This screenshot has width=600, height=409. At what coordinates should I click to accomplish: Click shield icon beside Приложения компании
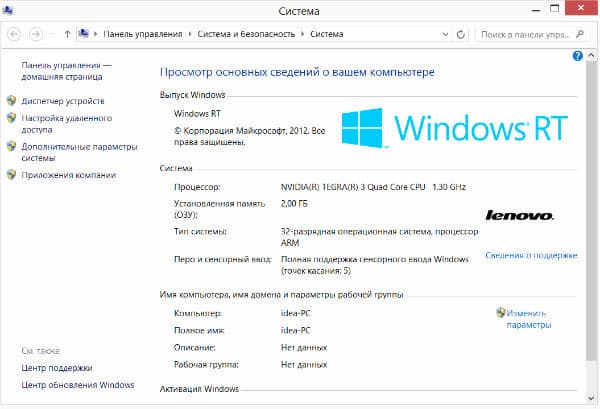(11, 174)
